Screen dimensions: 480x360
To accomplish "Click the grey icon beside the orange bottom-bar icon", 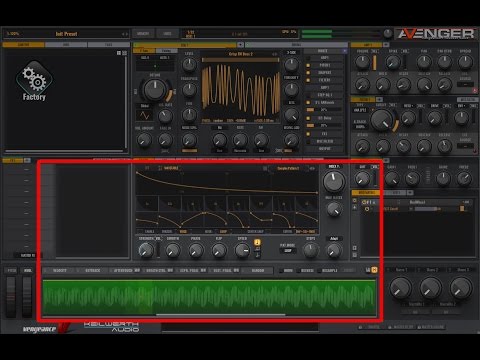I will [368, 270].
